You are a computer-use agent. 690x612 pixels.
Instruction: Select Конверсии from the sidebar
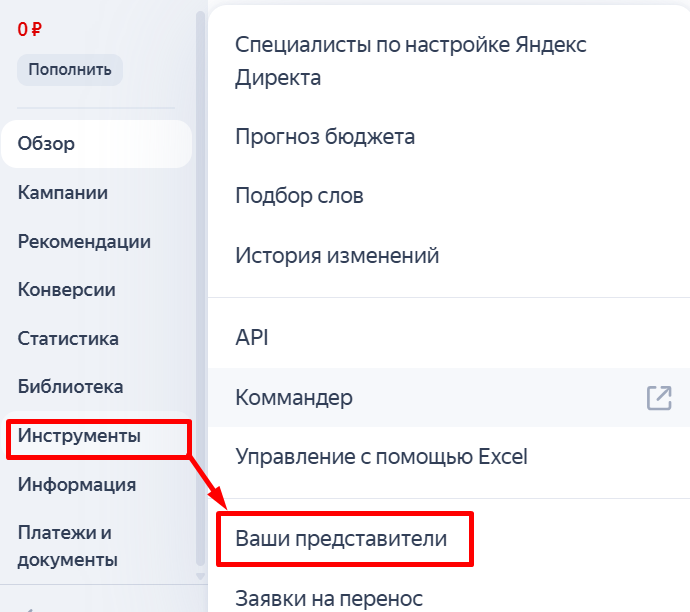pyautogui.click(x=67, y=290)
